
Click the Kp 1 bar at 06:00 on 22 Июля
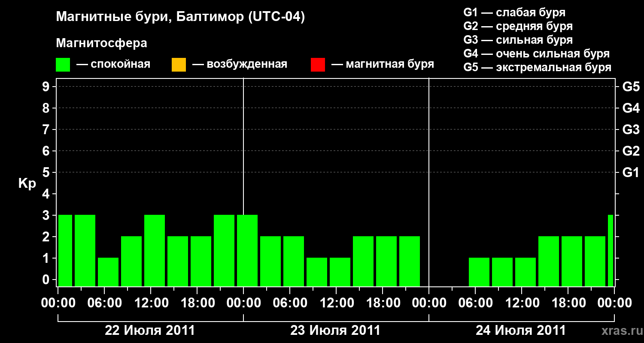[x=108, y=272]
